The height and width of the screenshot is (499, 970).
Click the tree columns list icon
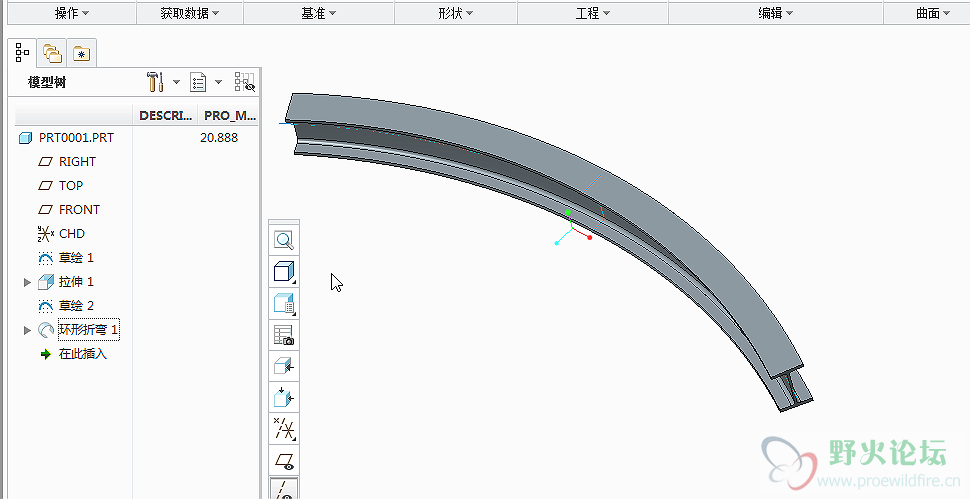tap(198, 82)
